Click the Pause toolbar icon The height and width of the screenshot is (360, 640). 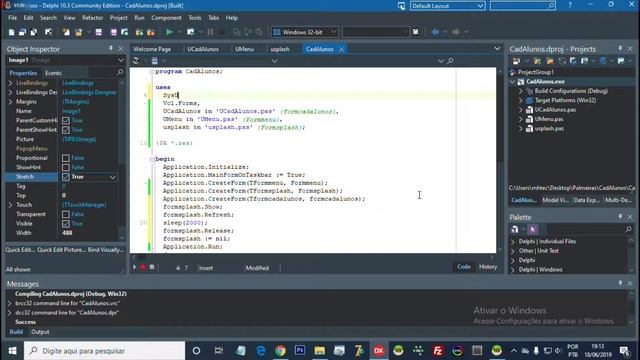(210, 32)
